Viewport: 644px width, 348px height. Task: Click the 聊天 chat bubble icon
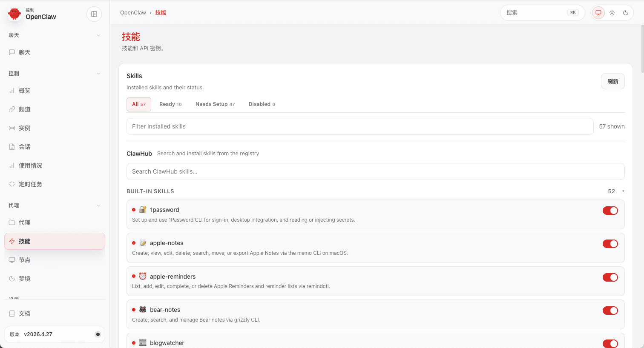(12, 52)
